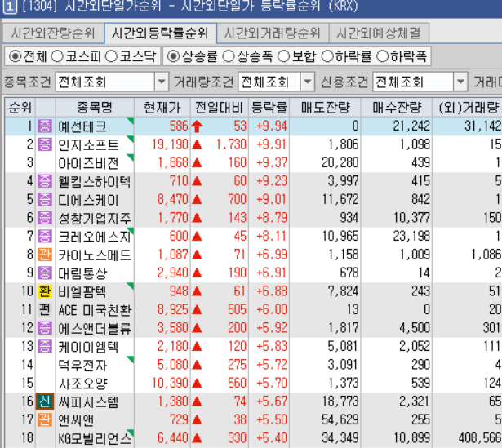This screenshot has width=502, height=448.
Task: Open the 거래량조건 dropdown arrow
Action: pos(308,82)
